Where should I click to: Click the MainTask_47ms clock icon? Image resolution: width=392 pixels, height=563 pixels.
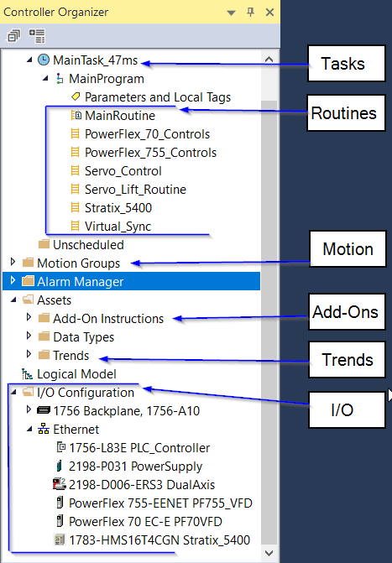click(44, 60)
